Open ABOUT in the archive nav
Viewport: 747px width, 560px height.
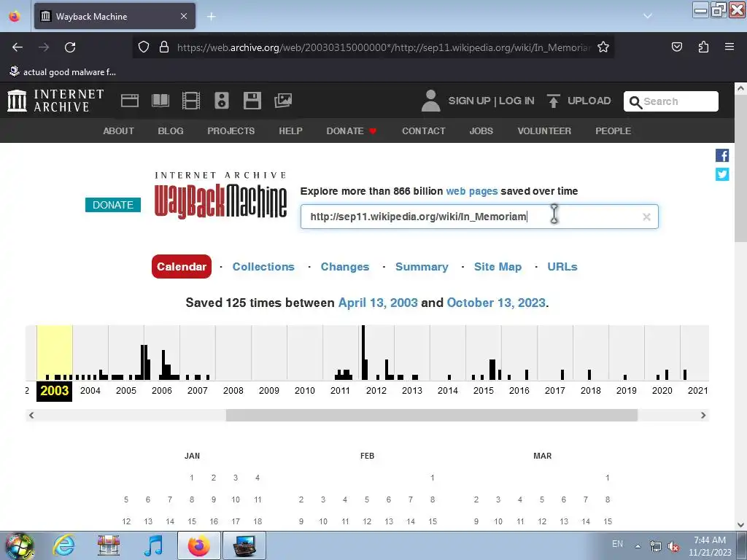click(119, 131)
